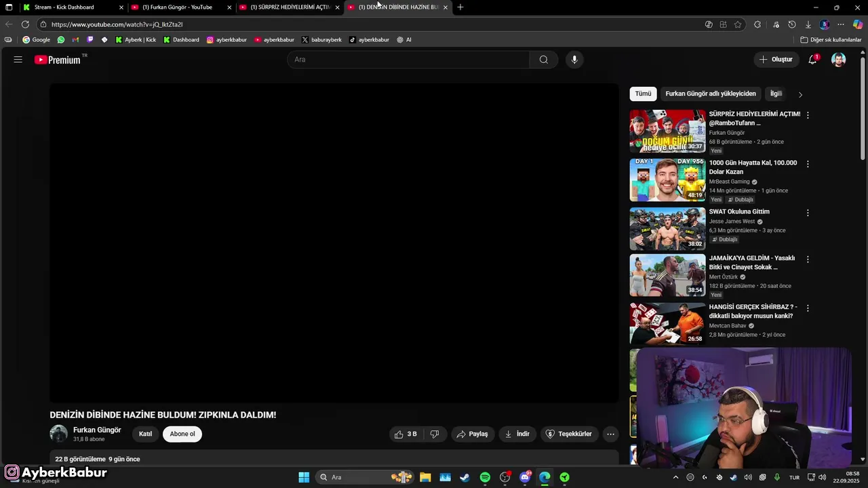Reload the page in browser toolbar
868x488 pixels.
25,24
